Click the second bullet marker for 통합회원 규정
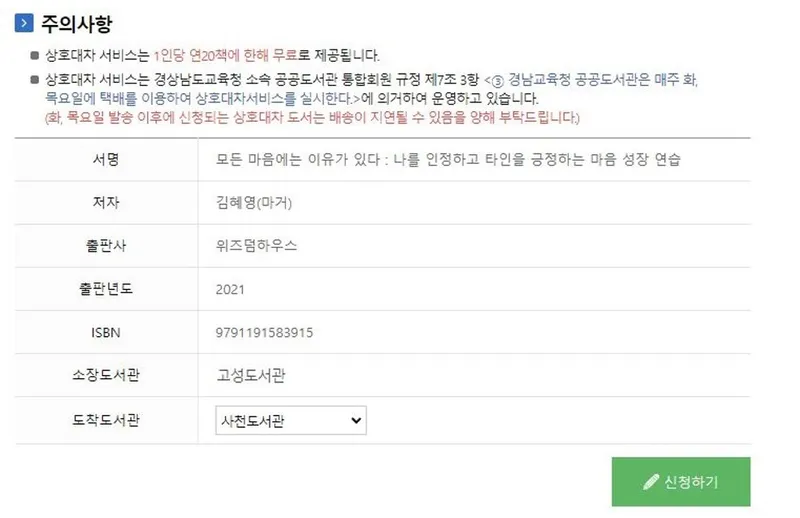The image size is (800, 518). 35,80
